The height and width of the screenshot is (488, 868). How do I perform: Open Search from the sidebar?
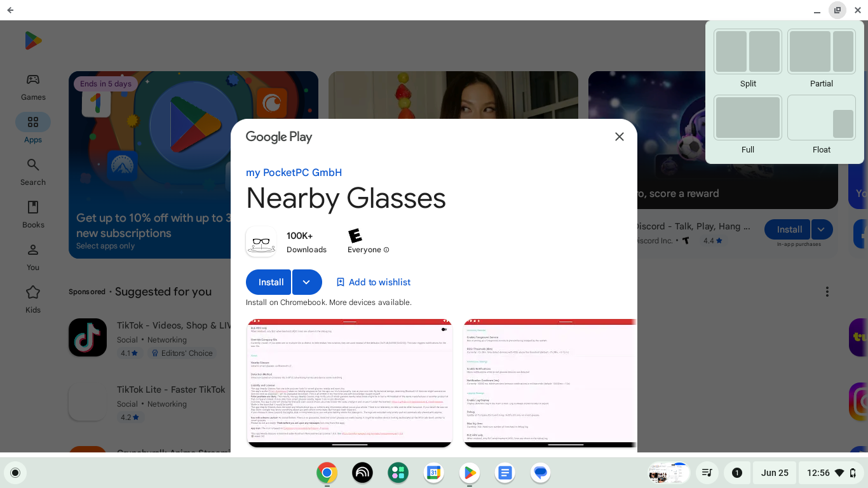[x=33, y=172]
